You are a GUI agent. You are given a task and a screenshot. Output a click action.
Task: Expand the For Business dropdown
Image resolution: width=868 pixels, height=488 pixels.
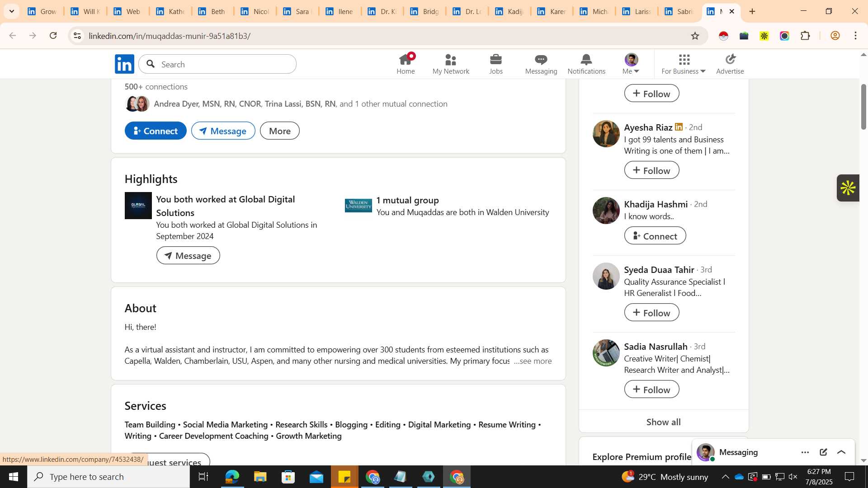pos(684,64)
